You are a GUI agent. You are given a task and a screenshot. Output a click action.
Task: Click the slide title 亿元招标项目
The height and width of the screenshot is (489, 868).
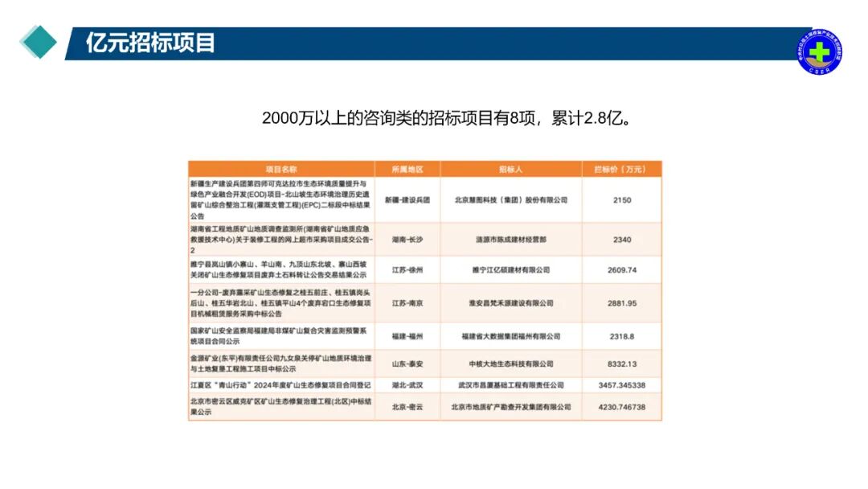(x=149, y=42)
